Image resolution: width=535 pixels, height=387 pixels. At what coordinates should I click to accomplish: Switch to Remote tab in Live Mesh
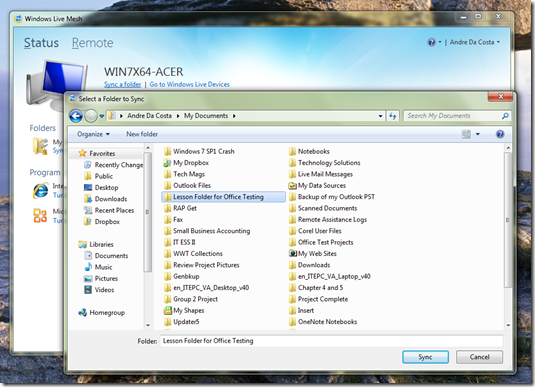click(x=92, y=43)
